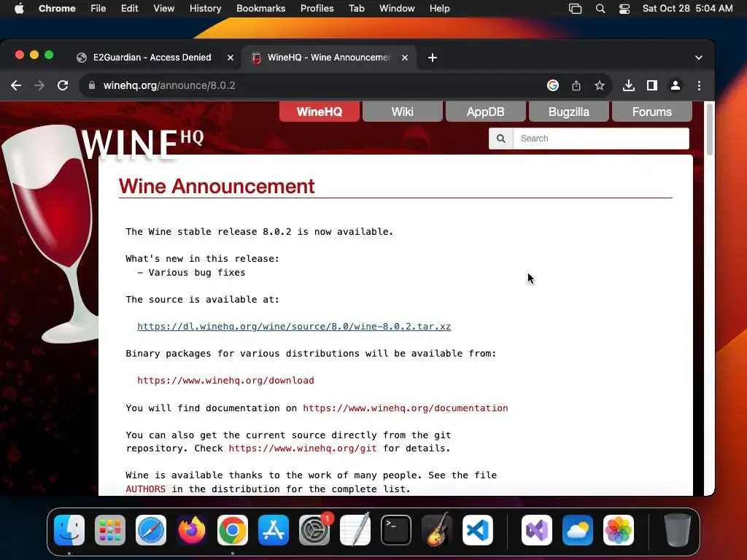Screen dimensions: 747x560
Task: Open the App Store from the Dock
Action: (x=274, y=530)
